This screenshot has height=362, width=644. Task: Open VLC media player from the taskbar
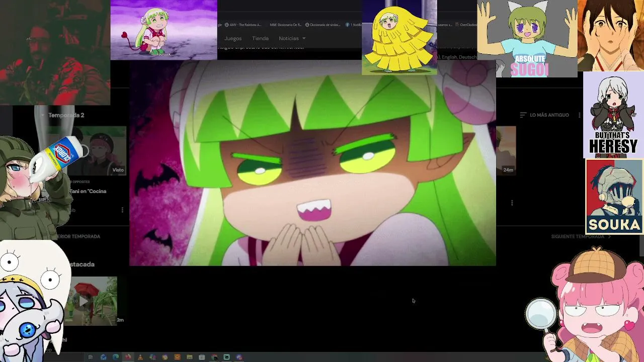point(140,357)
